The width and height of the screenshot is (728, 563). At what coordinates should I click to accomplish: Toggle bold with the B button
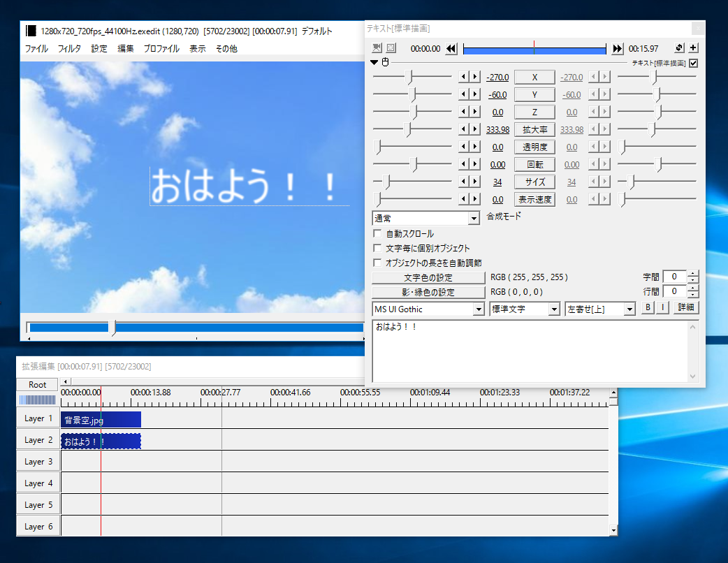click(648, 307)
